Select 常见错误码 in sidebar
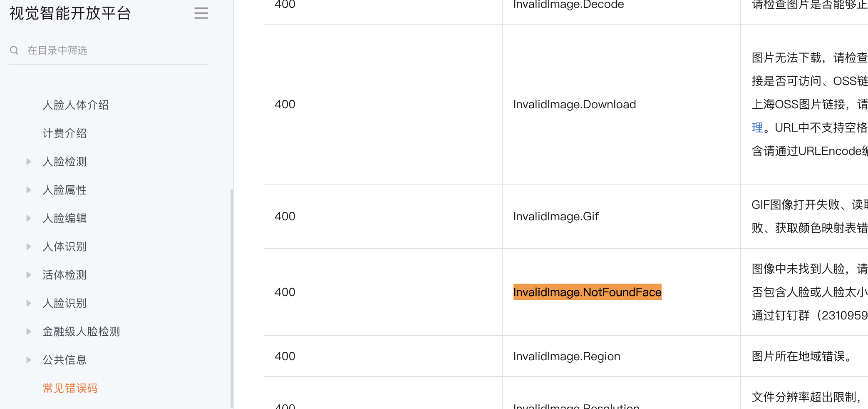Viewport: 868px width, 409px height. [x=70, y=388]
